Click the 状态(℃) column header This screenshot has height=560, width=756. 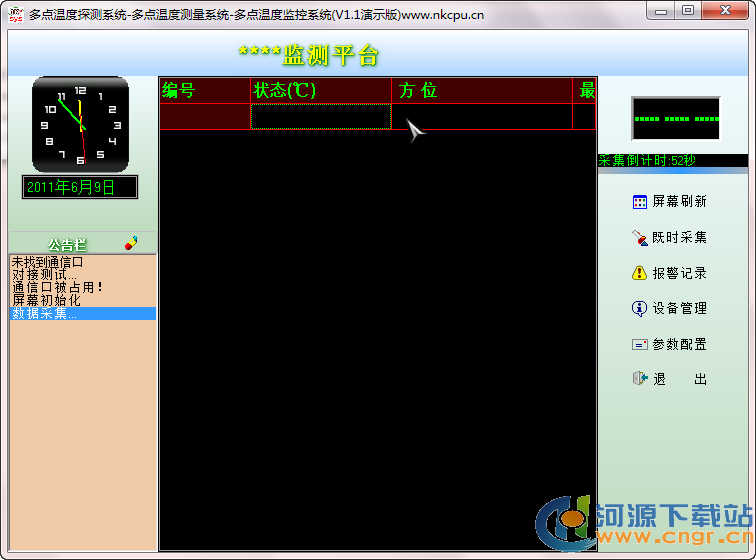321,90
